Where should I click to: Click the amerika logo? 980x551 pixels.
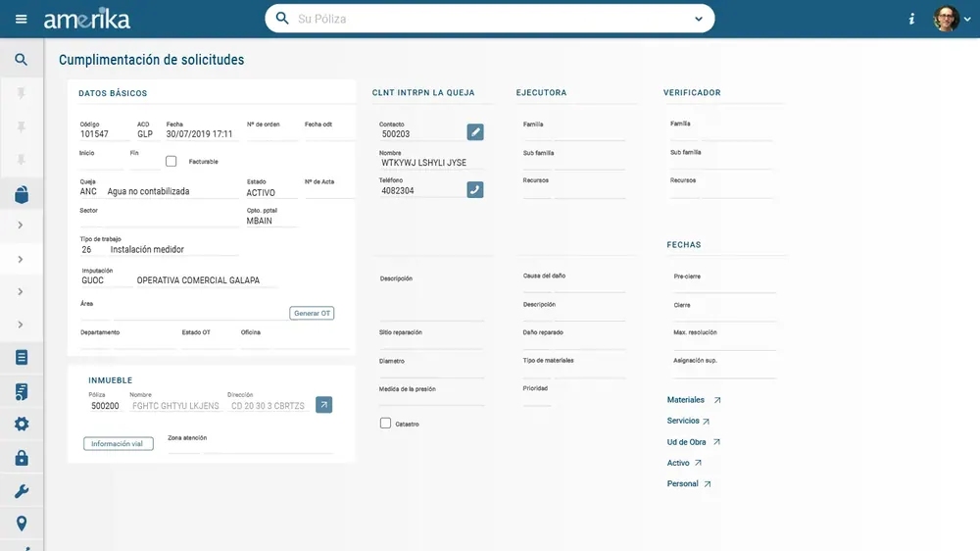(x=87, y=19)
